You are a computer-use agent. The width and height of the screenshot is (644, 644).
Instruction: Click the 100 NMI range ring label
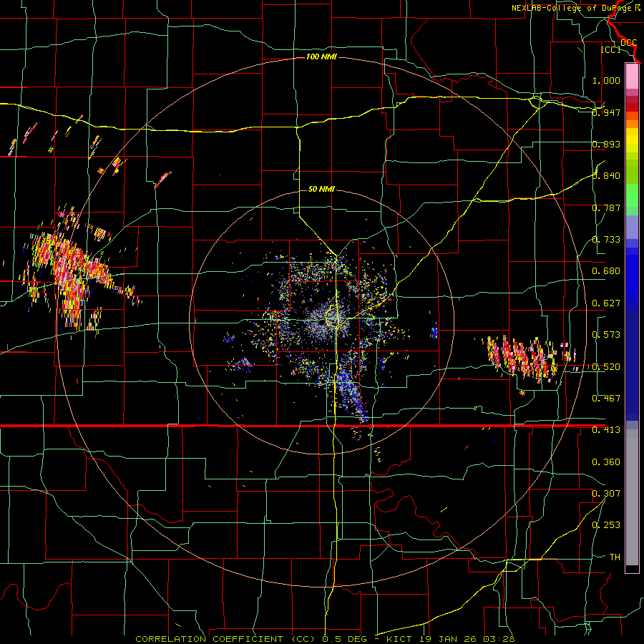321,57
